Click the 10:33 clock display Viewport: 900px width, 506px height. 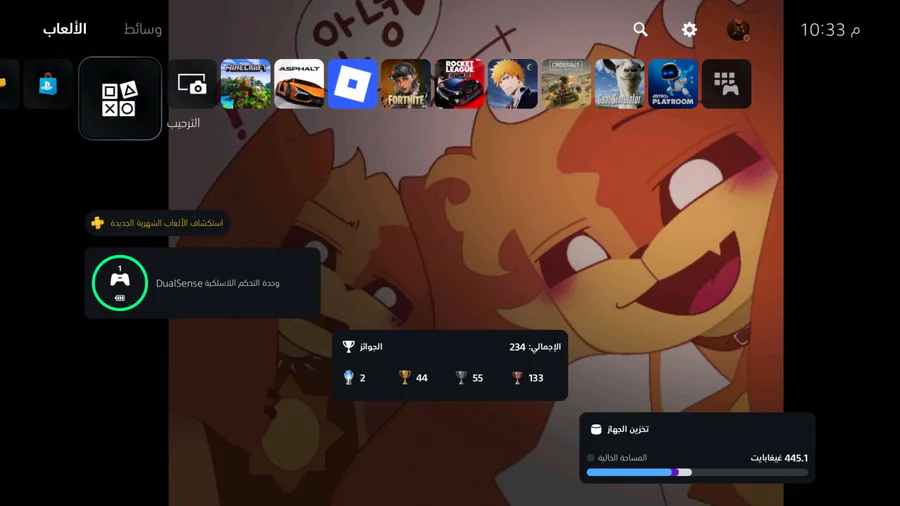[830, 30]
